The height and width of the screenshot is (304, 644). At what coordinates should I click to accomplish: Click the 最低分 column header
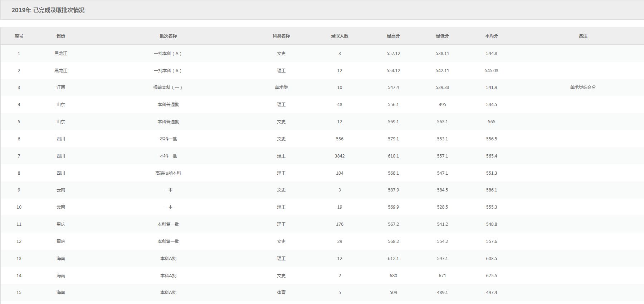(x=442, y=36)
